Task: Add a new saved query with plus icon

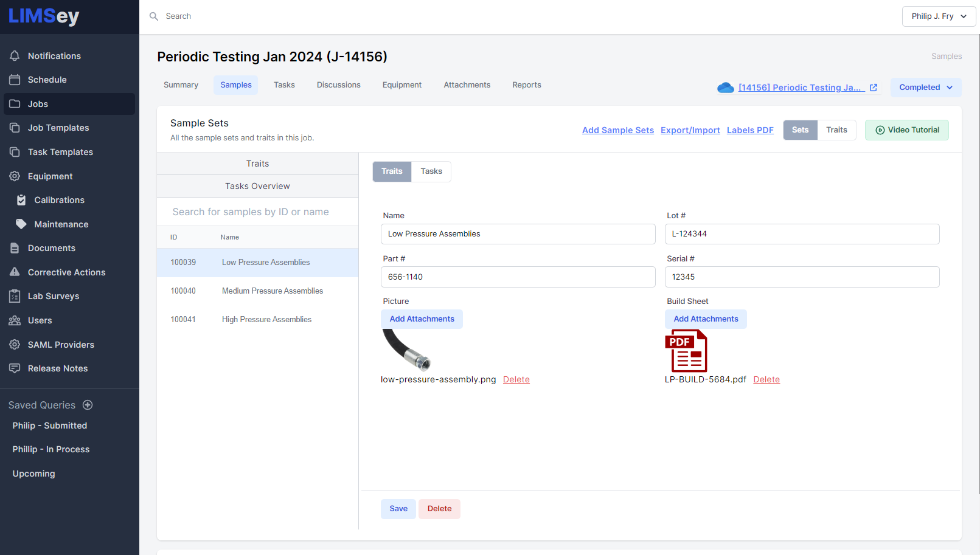Action: [x=88, y=405]
